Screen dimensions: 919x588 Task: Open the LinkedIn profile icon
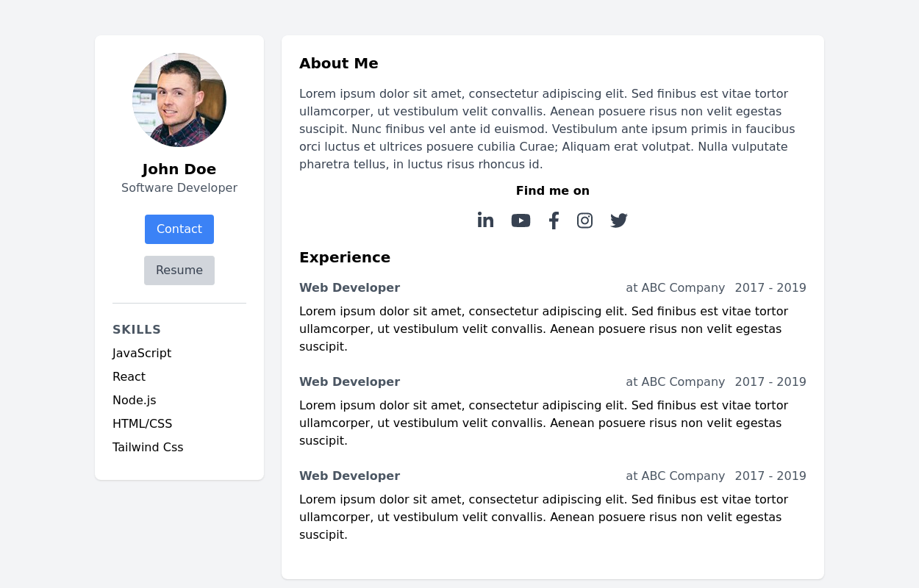485,220
